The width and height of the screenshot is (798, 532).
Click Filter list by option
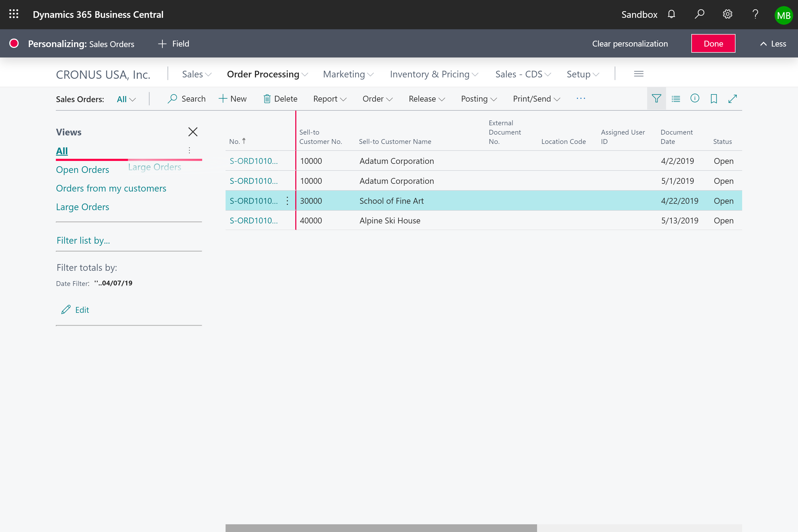(x=83, y=240)
